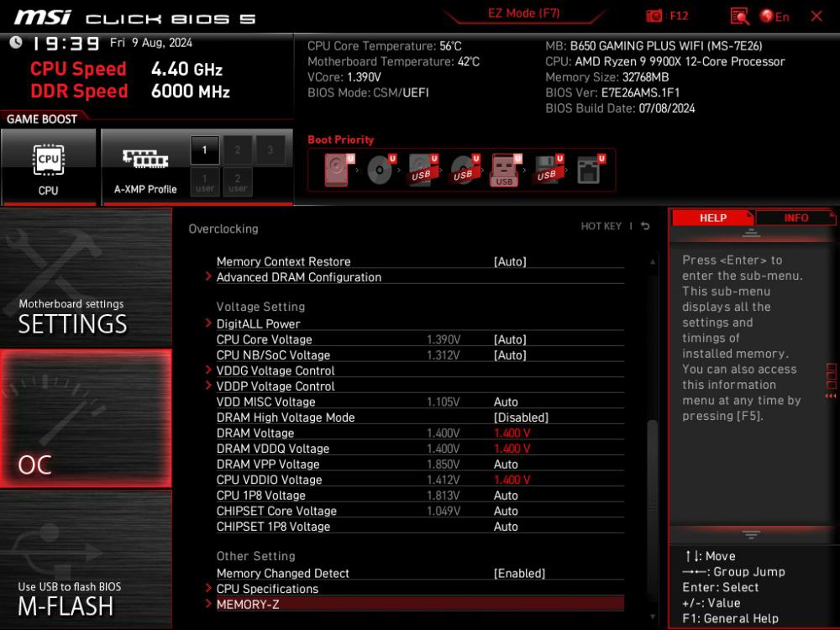Switch to the INFO tab
The height and width of the screenshot is (630, 840).
[796, 218]
